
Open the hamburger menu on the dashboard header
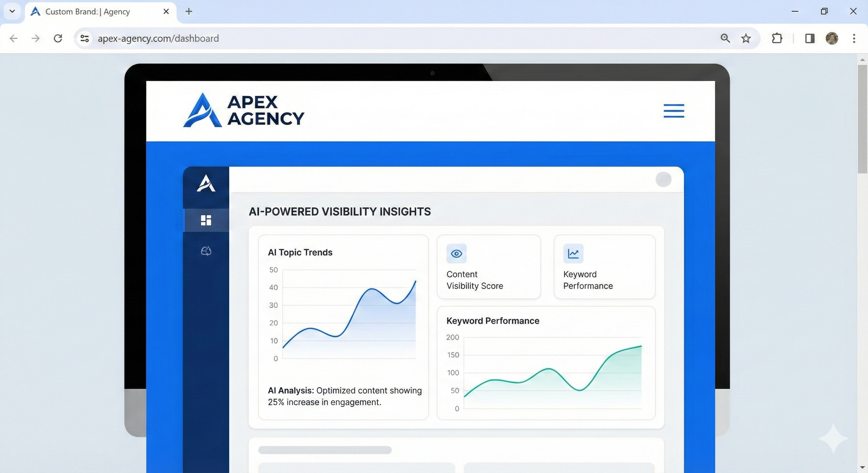pyautogui.click(x=673, y=111)
